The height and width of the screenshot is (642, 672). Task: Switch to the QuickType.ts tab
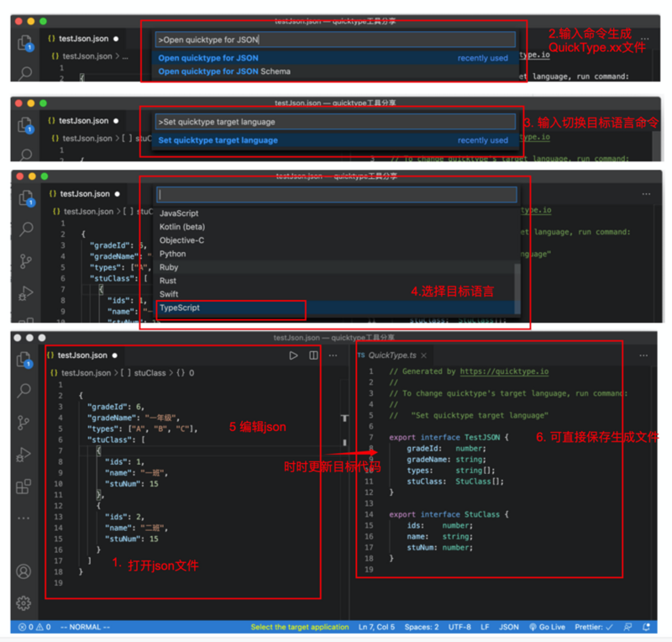392,355
